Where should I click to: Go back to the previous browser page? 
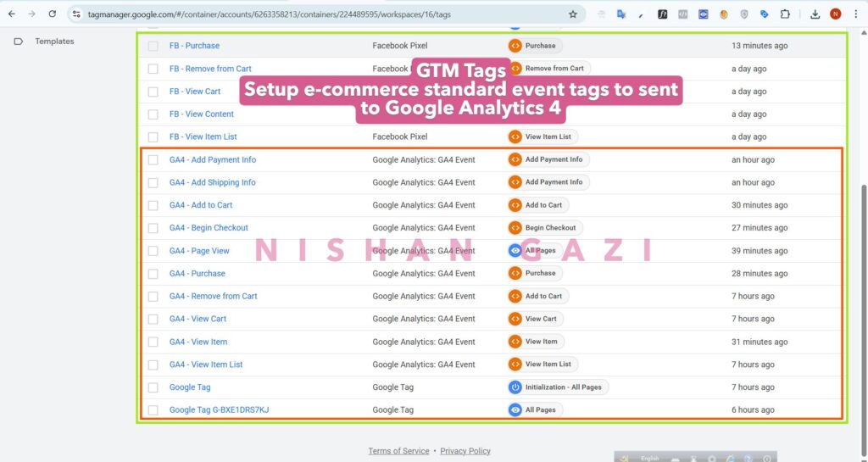(12, 14)
